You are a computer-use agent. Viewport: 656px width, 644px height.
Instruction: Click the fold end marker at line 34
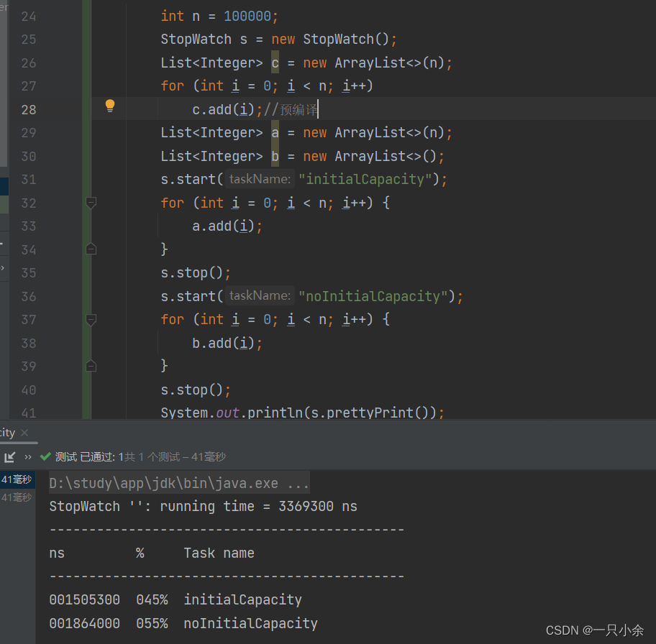coord(91,249)
